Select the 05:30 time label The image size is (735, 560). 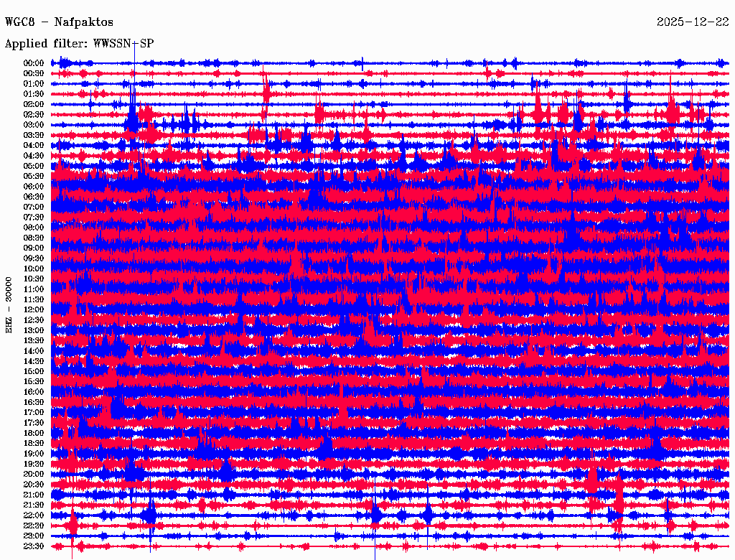point(34,177)
